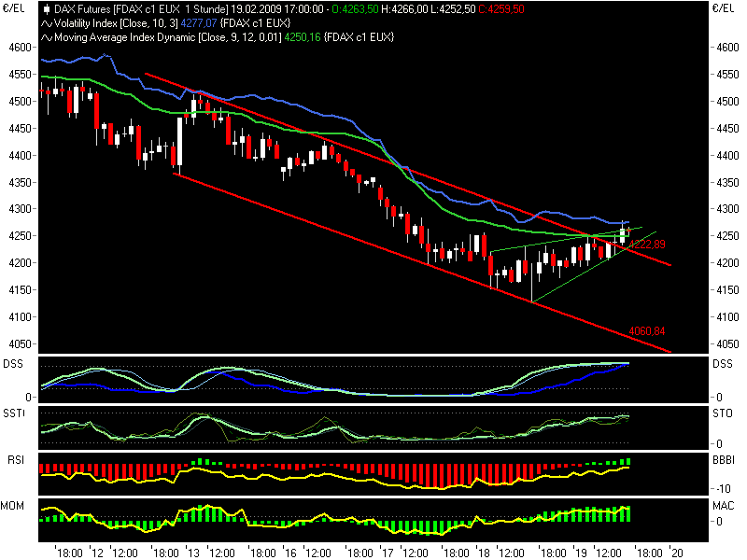Click the MOM momentum panel label

[12, 506]
